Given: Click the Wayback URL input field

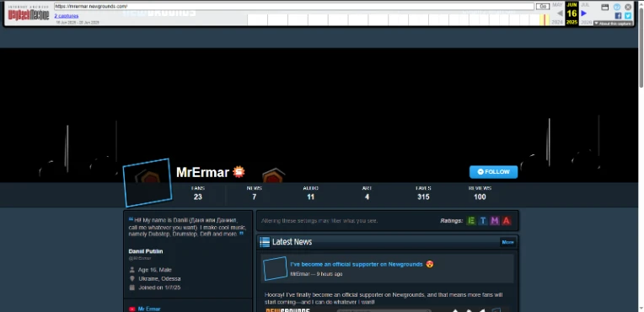Looking at the screenshot, I should (x=294, y=7).
